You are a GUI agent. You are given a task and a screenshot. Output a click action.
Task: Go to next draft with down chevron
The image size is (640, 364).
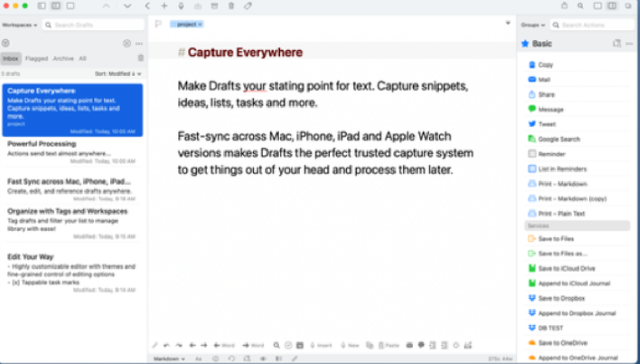pyautogui.click(x=127, y=6)
